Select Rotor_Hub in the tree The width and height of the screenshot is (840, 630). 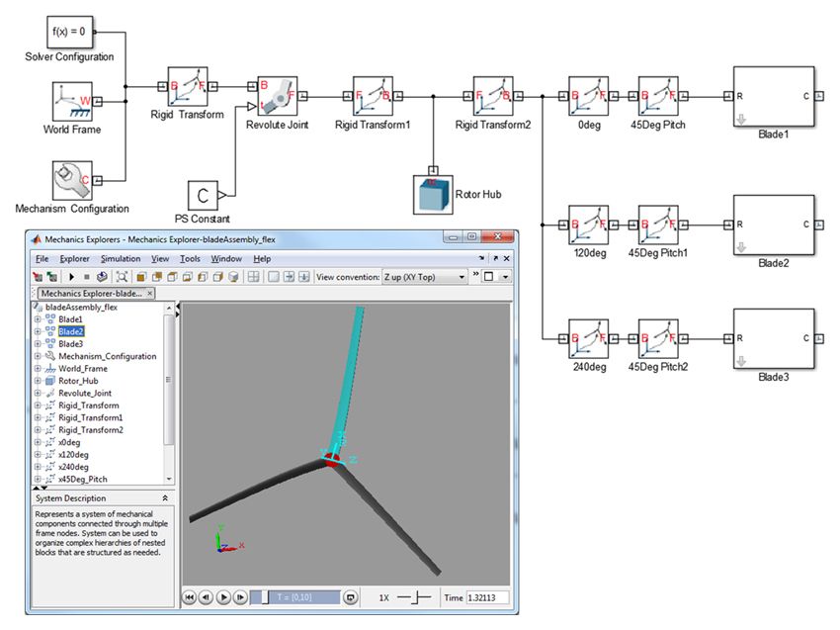click(x=78, y=381)
